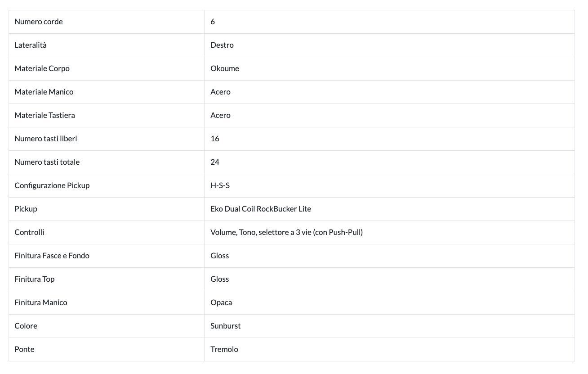Click the 'Tremolo' bridge value
Image resolution: width=588 pixels, height=374 pixels.
coord(224,349)
